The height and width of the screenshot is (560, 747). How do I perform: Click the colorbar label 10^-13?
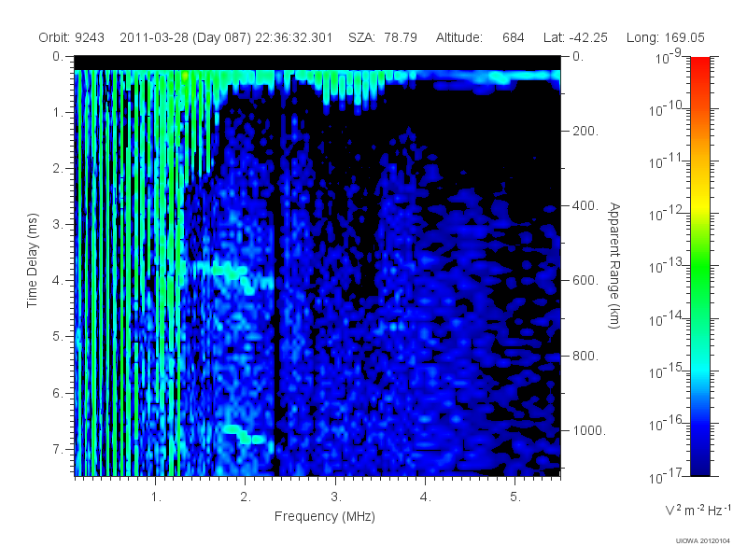(666, 266)
